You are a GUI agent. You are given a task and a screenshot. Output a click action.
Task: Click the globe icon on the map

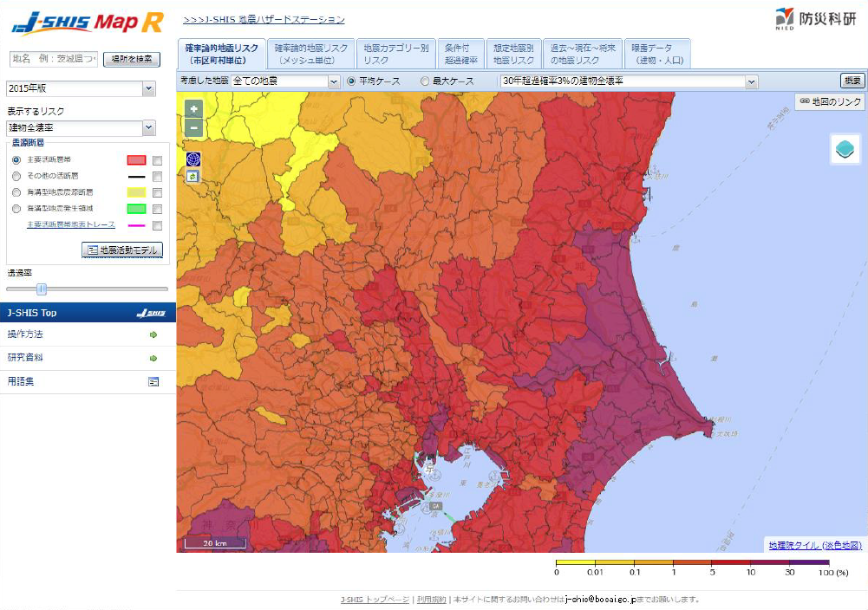(x=193, y=159)
